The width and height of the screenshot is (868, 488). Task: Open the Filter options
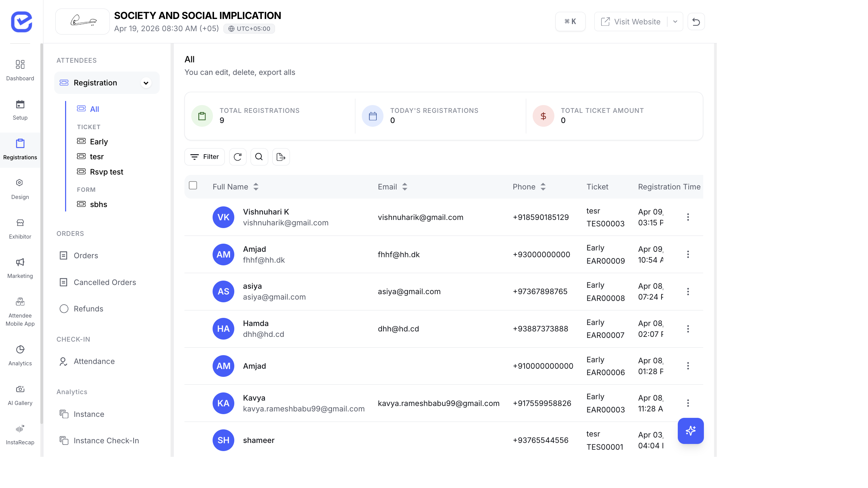(x=204, y=157)
